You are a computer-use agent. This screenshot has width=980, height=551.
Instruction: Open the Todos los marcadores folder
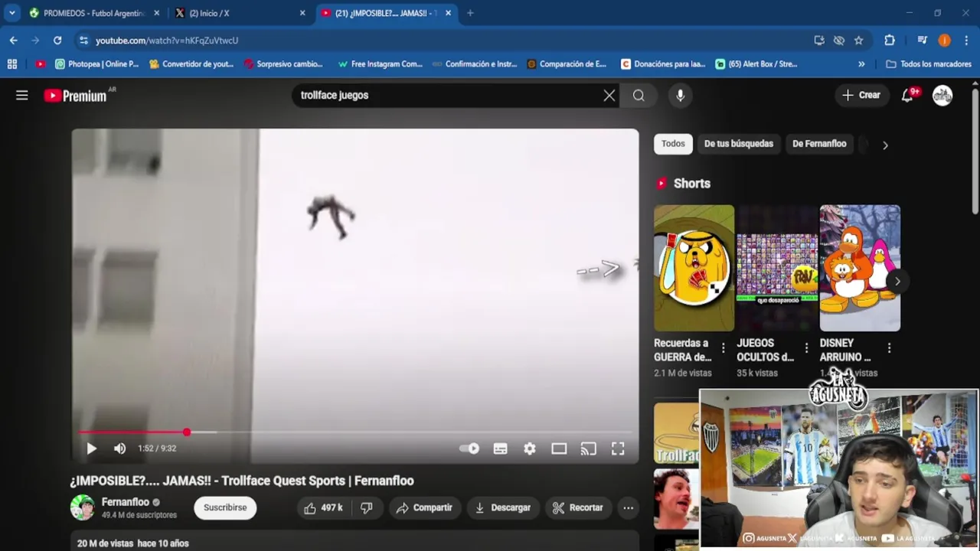coord(928,64)
